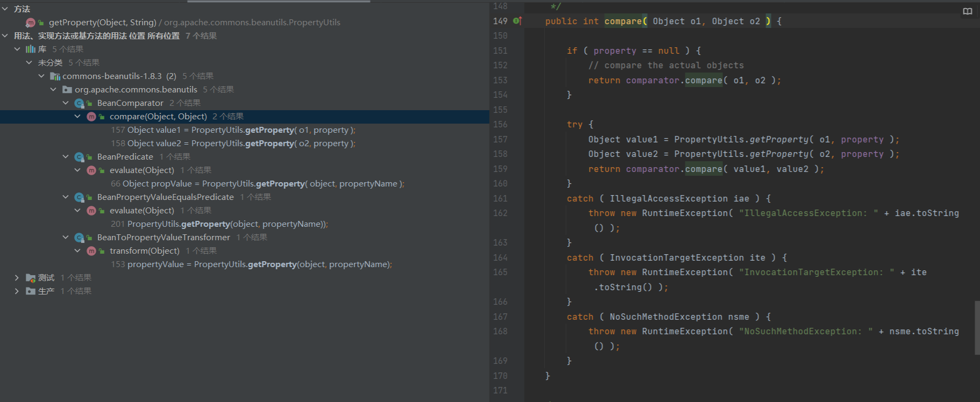Click the BeanToPropertyValueTransformer class icon

(x=80, y=238)
